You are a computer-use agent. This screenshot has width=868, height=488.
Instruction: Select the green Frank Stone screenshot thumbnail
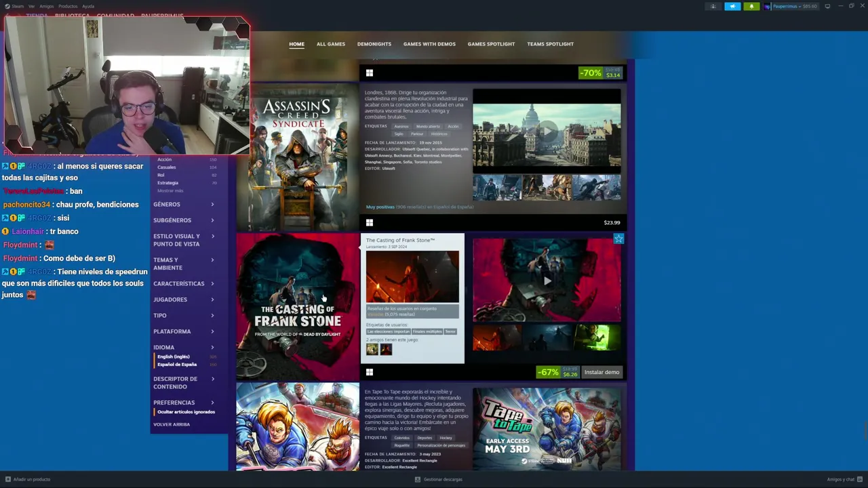pos(597,337)
